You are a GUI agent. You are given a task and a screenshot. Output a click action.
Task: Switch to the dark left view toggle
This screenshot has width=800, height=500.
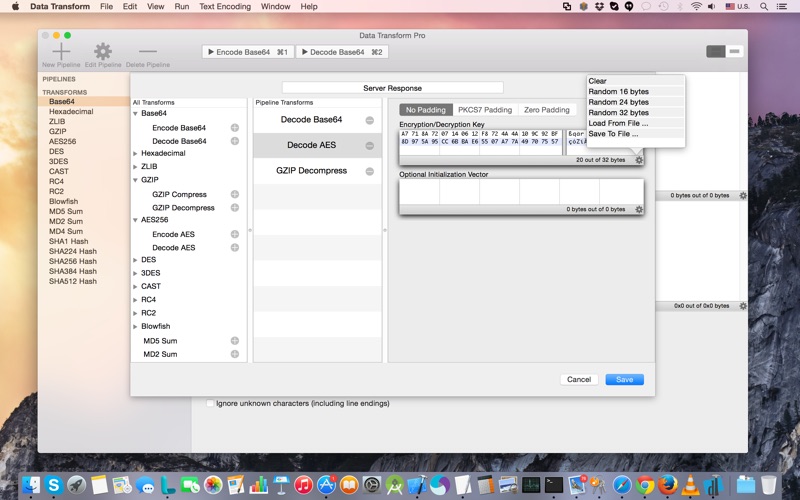pos(715,52)
